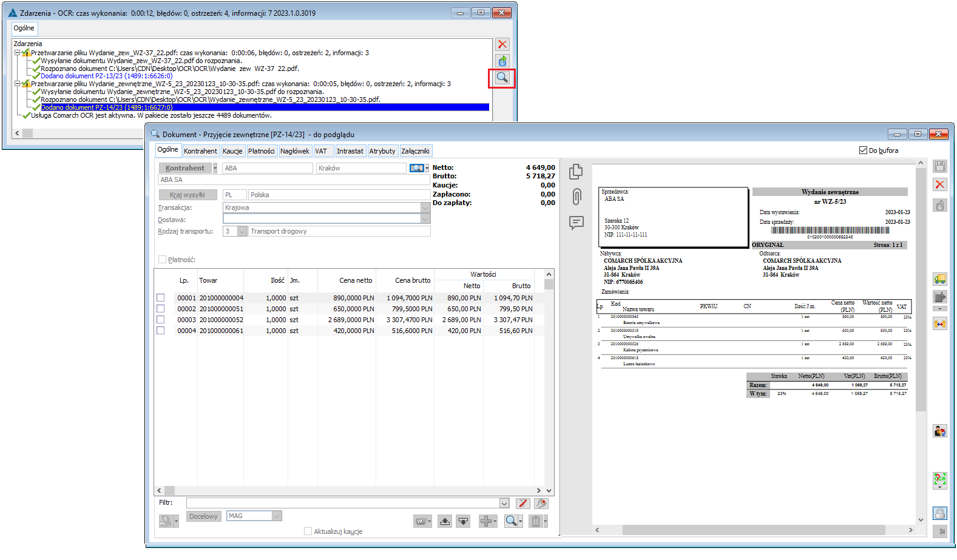Image resolution: width=957 pixels, height=560 pixels.
Task: Open the Transakcja dropdown
Action: click(x=425, y=207)
